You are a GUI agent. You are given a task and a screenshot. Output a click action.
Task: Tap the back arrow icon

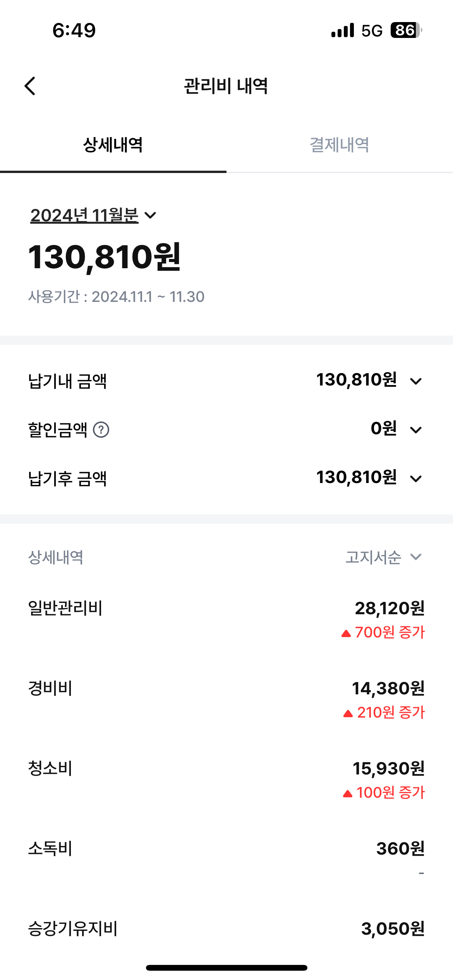30,86
